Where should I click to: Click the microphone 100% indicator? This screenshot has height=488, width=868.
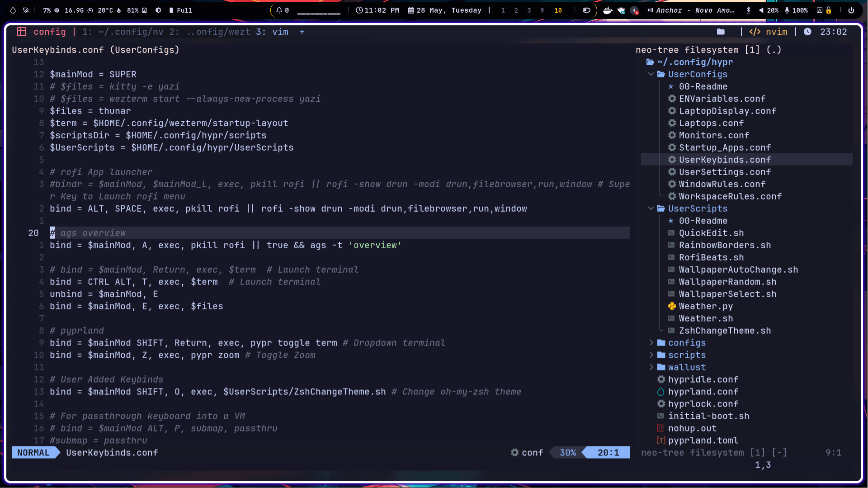pos(796,10)
